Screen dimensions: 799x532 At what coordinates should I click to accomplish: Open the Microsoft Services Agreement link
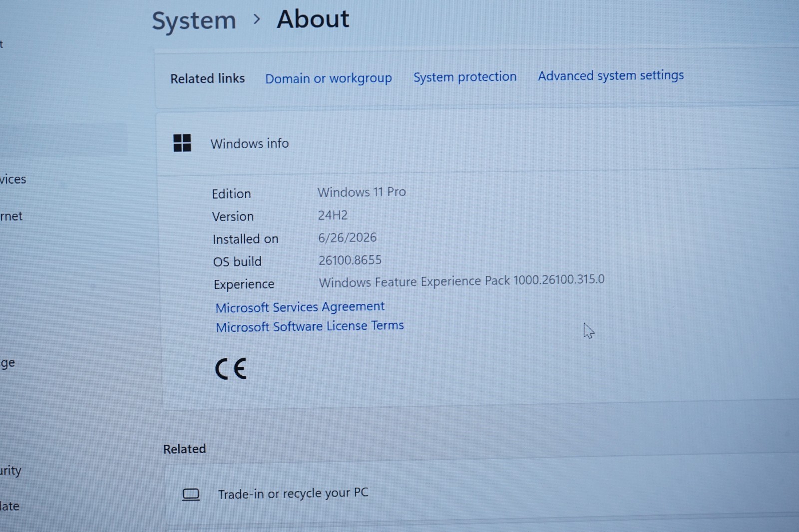point(300,307)
